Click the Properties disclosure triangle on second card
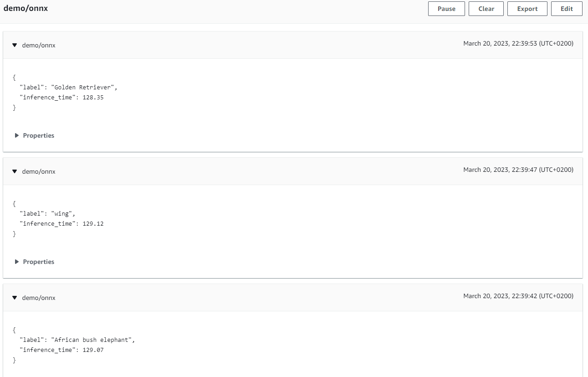 coord(17,262)
